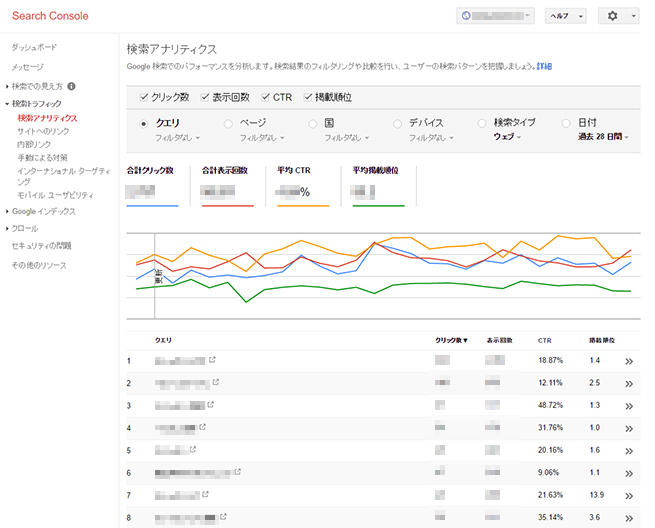Open external link icon for query row 6
The image size is (655, 528).
pyautogui.click(x=237, y=471)
